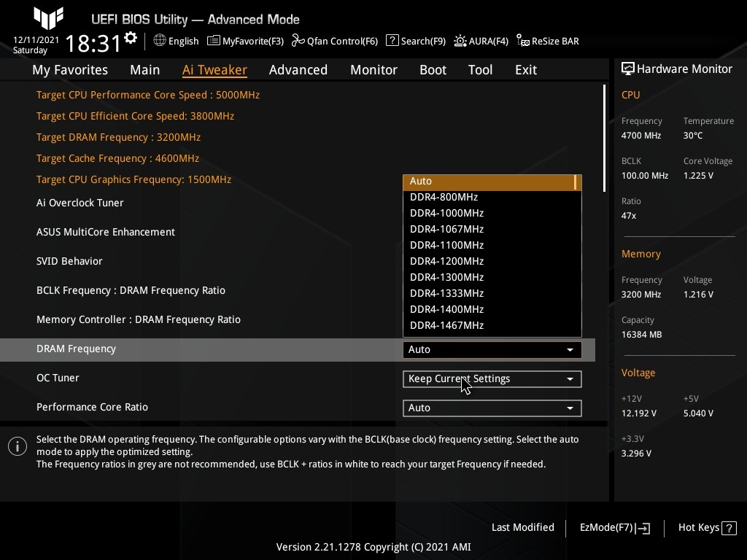Select the Ai Overclock Tuner setting row
This screenshot has height=560, width=747.
click(x=80, y=203)
